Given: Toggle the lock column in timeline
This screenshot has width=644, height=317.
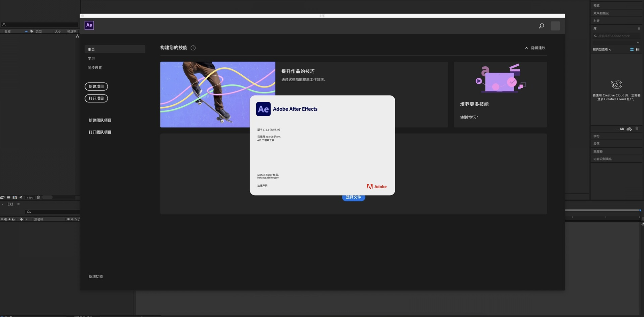Looking at the screenshot, I should coord(13,219).
